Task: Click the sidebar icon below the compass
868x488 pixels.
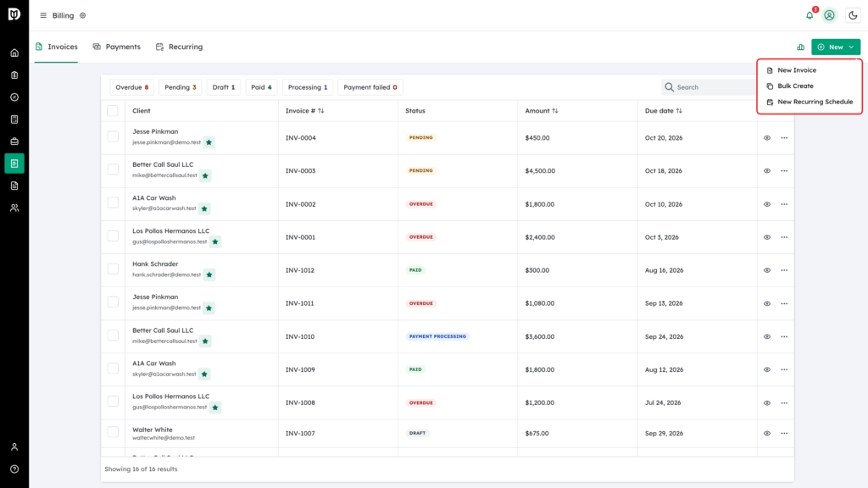Action: 14,119
